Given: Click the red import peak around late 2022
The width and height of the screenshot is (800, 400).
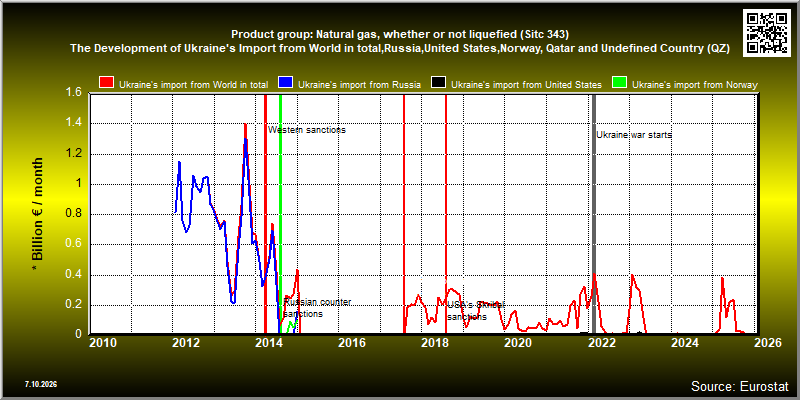Looking at the screenshot, I should 633,277.
